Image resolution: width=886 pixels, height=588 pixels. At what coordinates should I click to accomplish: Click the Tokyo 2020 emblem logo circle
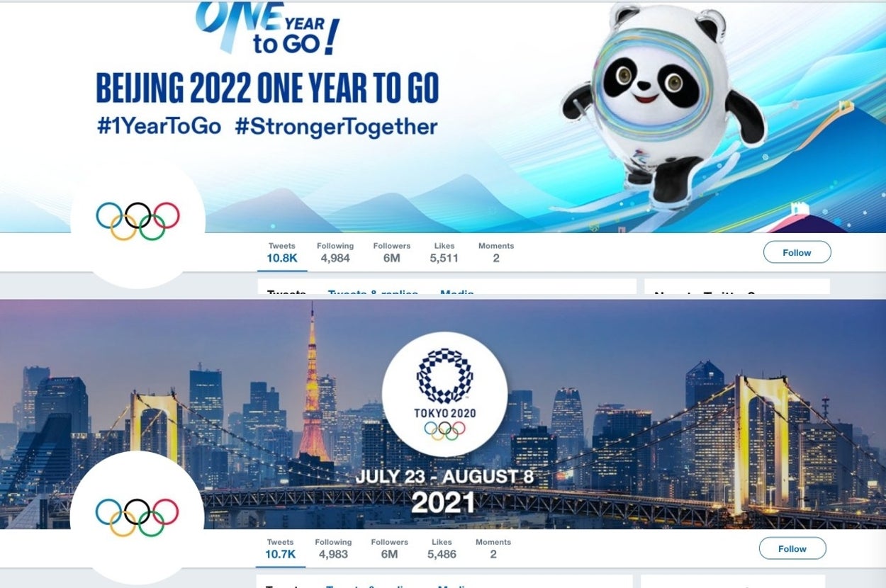point(444,393)
